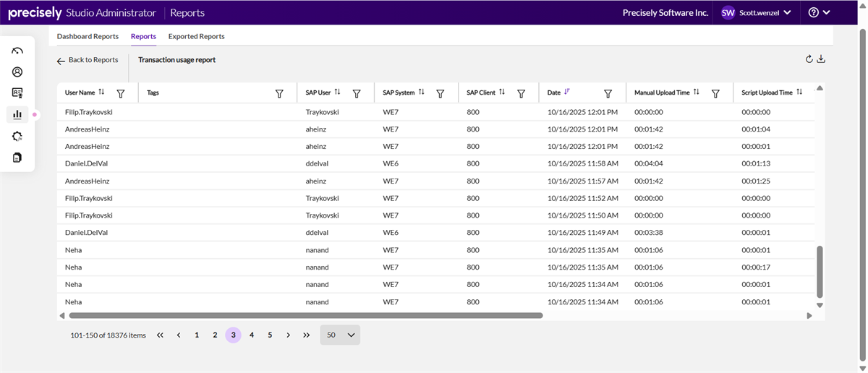The image size is (868, 373).
Task: Download the report using export icon
Action: tap(821, 59)
